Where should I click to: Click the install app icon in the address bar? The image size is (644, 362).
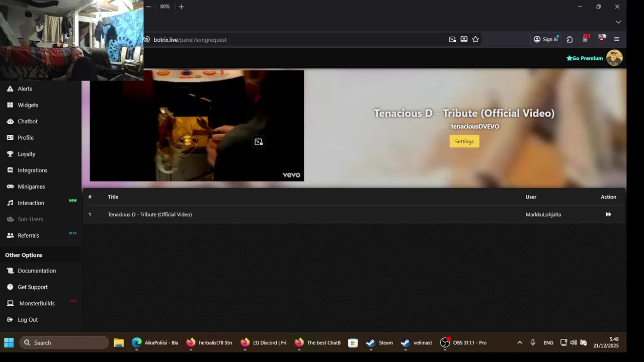point(464,39)
